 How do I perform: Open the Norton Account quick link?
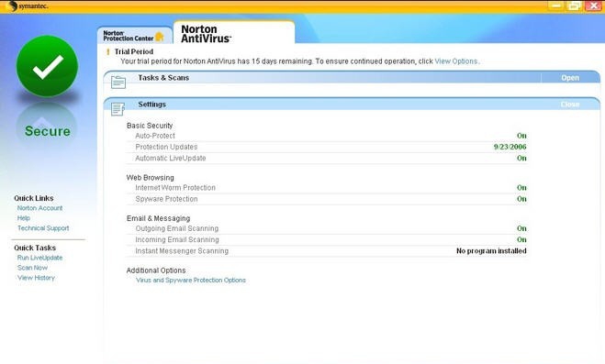pos(39,208)
